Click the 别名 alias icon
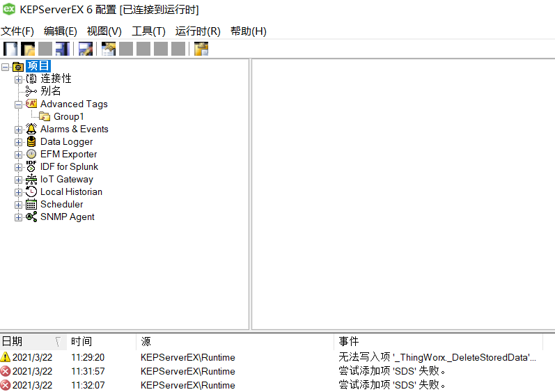555x392 pixels. pyautogui.click(x=31, y=91)
